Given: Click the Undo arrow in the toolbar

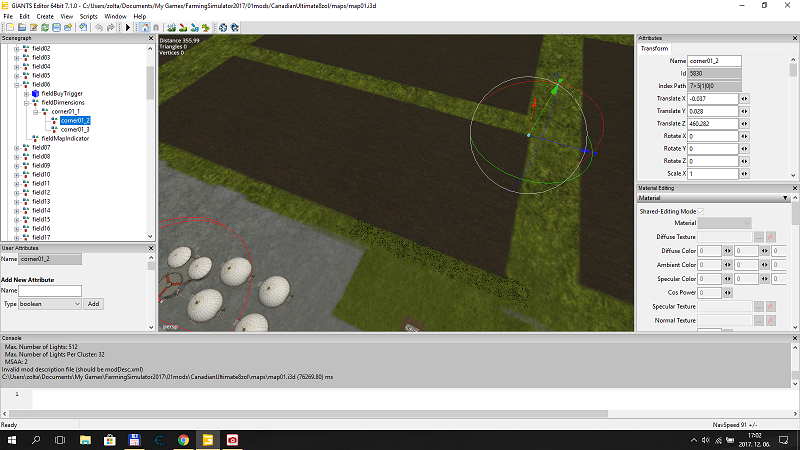Looking at the screenshot, I should (x=99, y=28).
